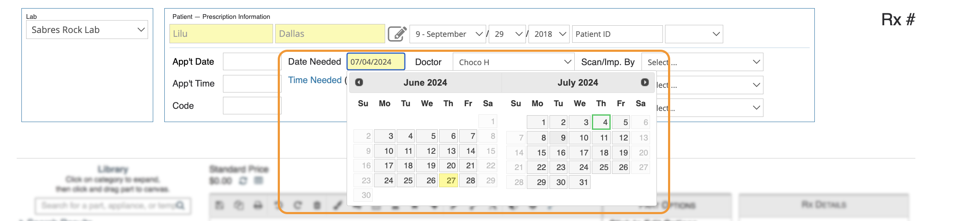Expand the birth month dropdown September

click(448, 34)
